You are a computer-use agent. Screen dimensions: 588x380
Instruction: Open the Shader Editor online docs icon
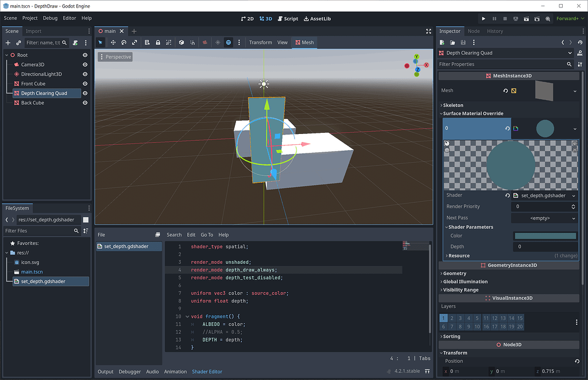[x=158, y=235]
